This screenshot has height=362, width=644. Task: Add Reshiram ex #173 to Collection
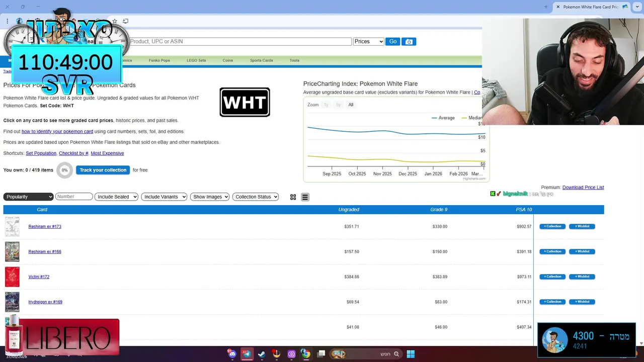point(552,226)
